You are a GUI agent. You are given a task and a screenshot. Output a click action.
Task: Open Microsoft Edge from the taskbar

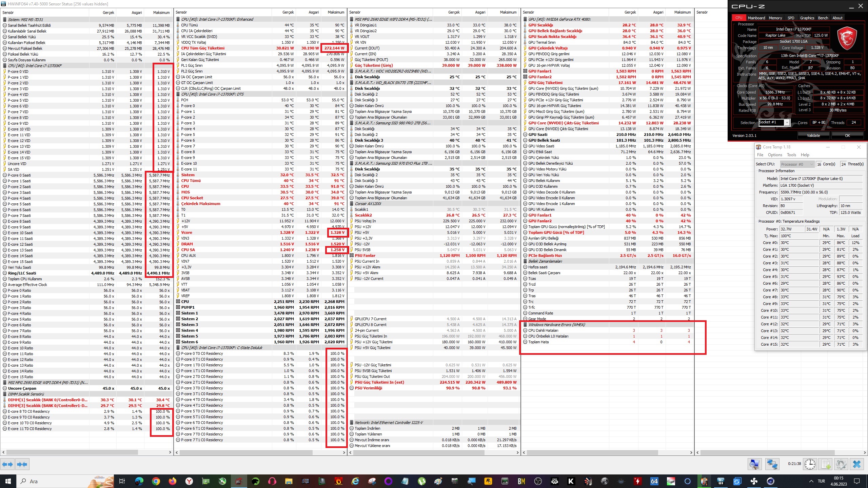pyautogui.click(x=139, y=481)
